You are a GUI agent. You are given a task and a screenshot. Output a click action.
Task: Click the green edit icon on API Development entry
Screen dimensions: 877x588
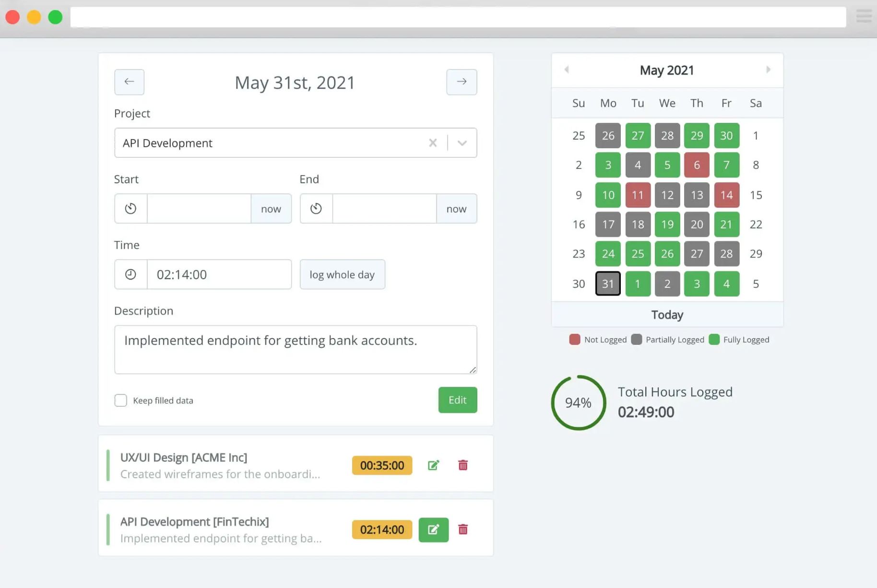coord(433,529)
